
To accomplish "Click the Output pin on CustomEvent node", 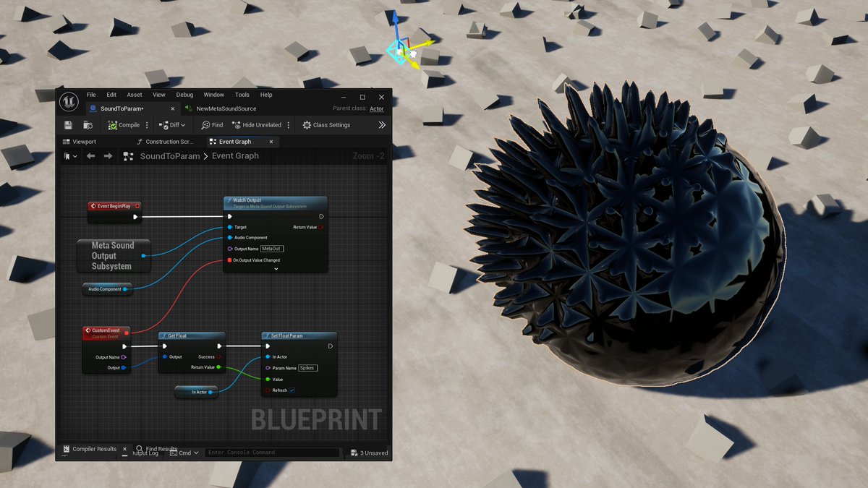I will click(x=124, y=367).
